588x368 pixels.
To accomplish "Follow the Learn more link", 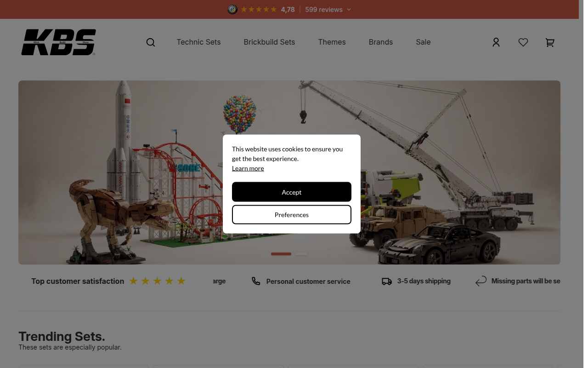I will pos(248,168).
